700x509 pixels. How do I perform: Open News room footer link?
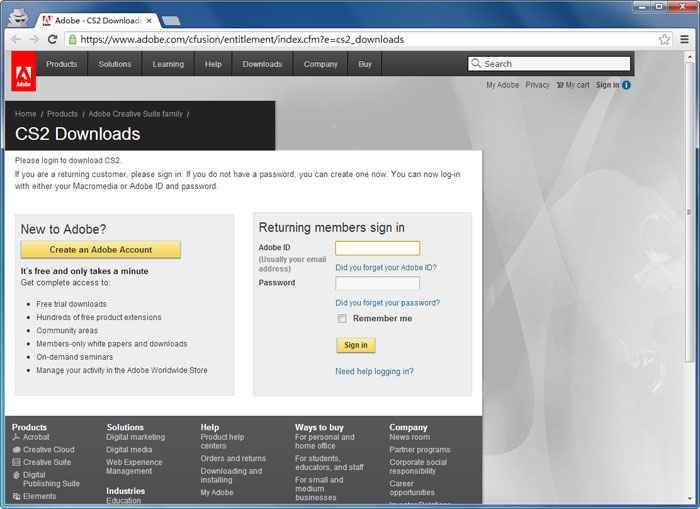point(410,437)
